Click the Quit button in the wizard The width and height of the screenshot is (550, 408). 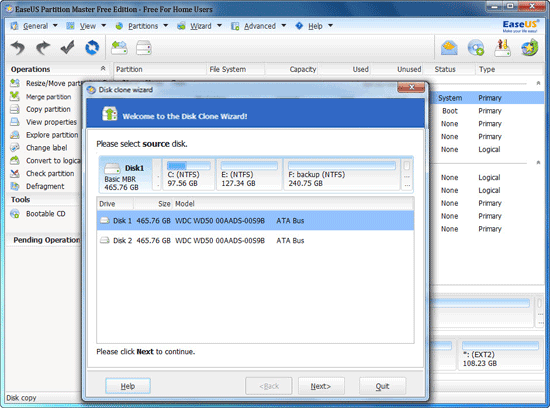tap(382, 386)
